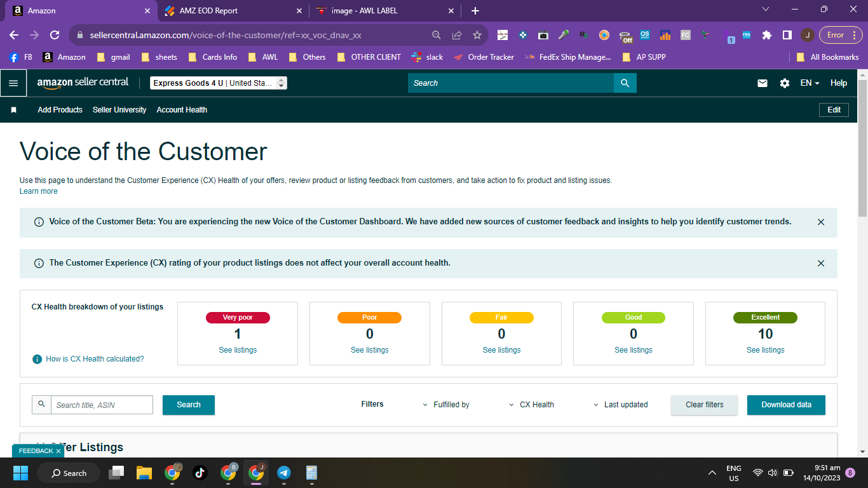Click the zoom magnifier icon in address bar
The image size is (868, 488).
tap(436, 35)
